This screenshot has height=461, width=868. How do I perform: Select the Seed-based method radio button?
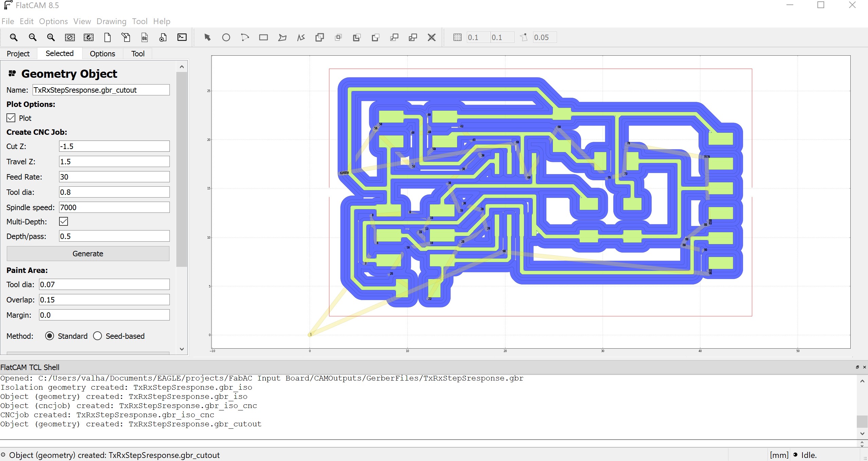click(97, 336)
